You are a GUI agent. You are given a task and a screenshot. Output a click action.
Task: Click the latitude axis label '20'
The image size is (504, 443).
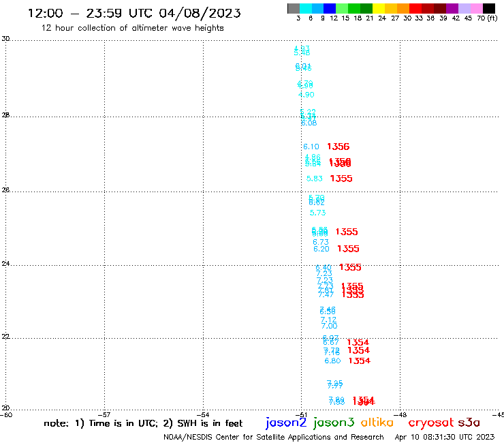(5, 408)
